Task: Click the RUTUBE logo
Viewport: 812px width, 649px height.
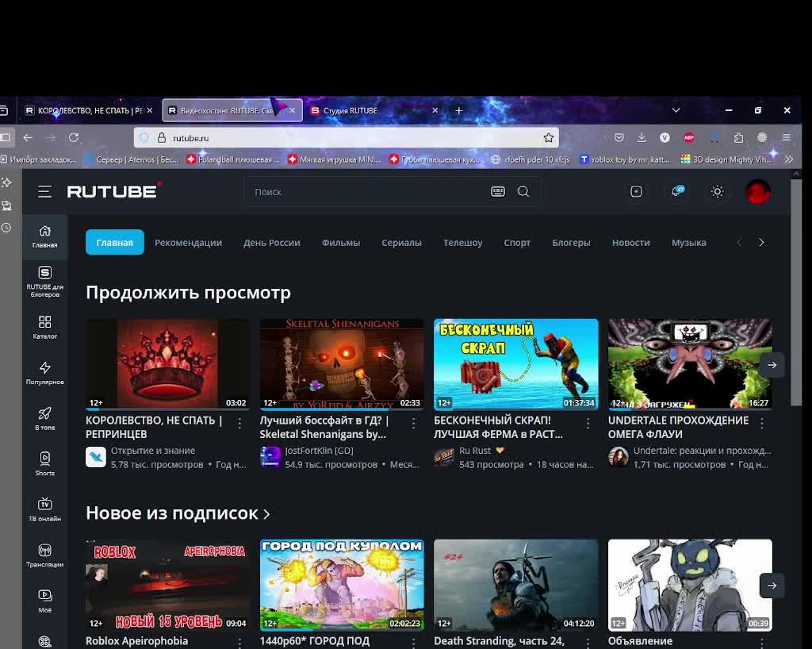Action: pyautogui.click(x=114, y=191)
